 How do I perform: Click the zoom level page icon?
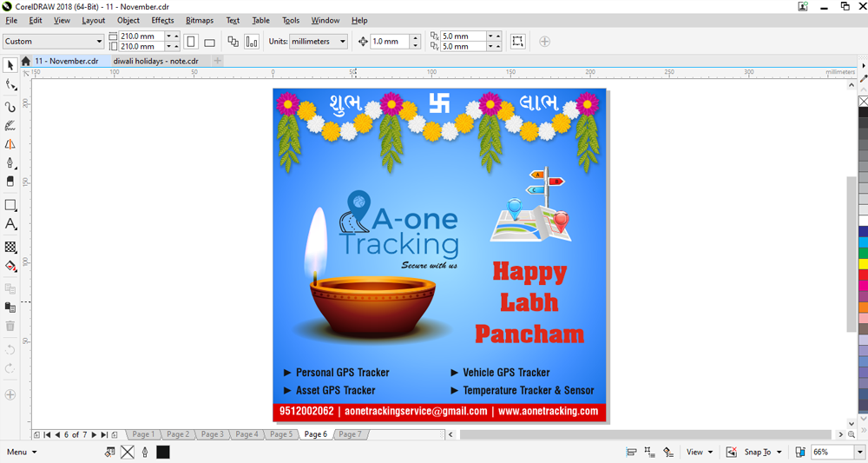tap(800, 452)
